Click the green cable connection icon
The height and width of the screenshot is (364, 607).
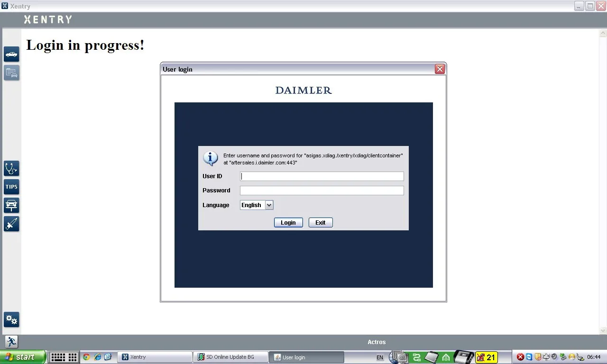[x=416, y=357]
